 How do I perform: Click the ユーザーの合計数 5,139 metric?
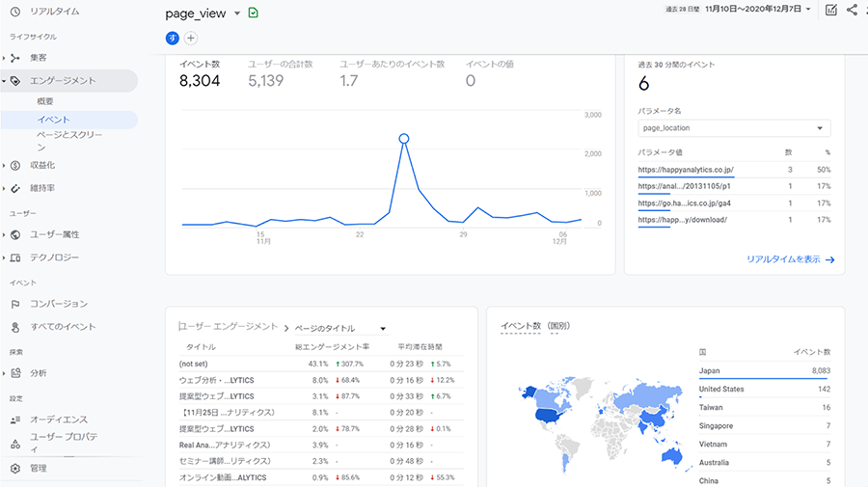pyautogui.click(x=280, y=74)
